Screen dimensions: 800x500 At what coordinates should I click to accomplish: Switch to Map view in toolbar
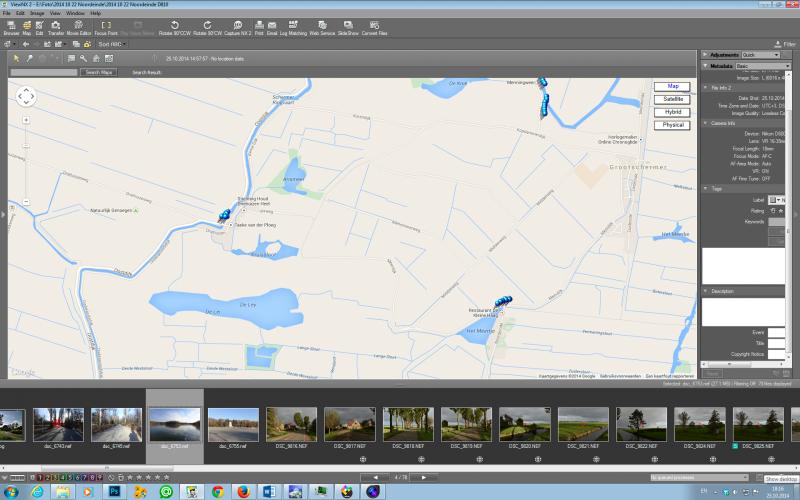tap(27, 28)
